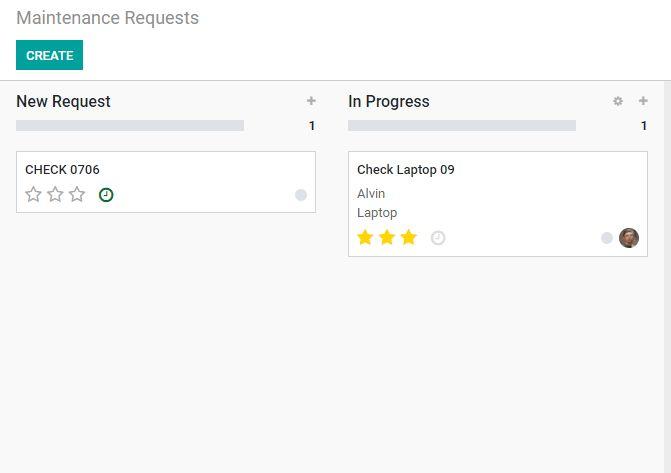
Task: Click the CREATE button
Action: tap(49, 56)
